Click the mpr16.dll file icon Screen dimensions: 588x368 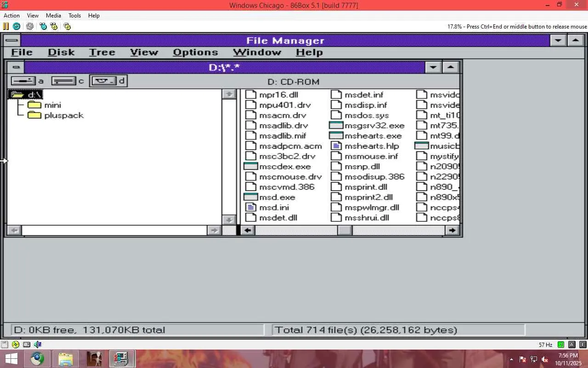[x=251, y=95]
